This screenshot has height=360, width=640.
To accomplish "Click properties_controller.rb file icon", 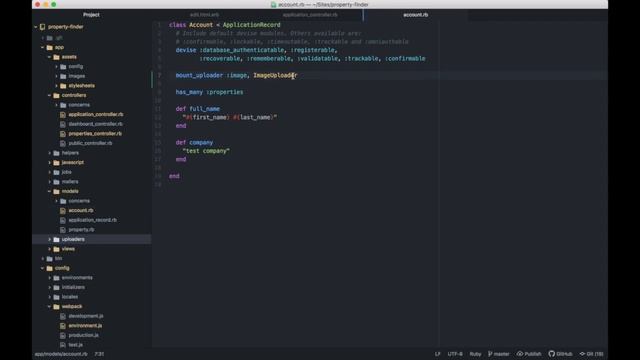I will [x=63, y=134].
